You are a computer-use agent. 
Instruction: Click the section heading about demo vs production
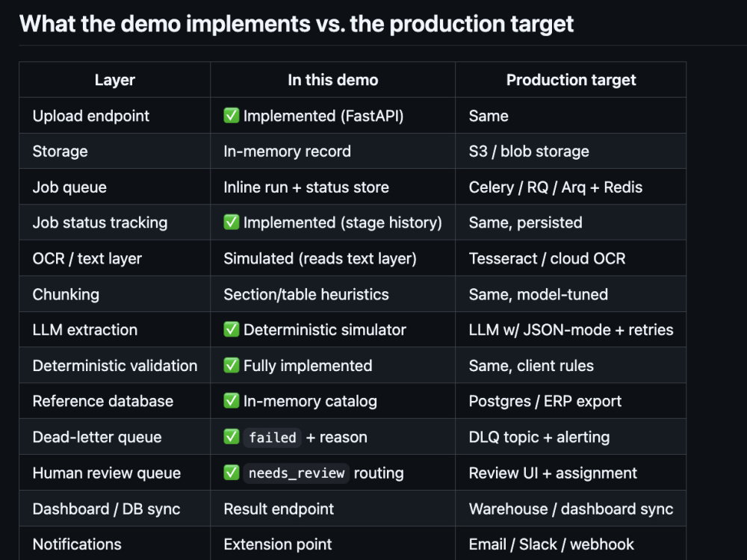297,24
